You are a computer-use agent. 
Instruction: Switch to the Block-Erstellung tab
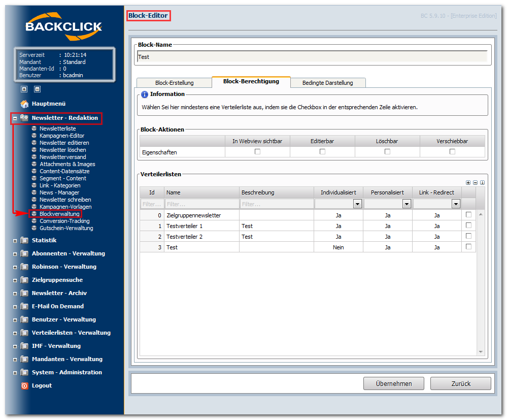point(174,83)
